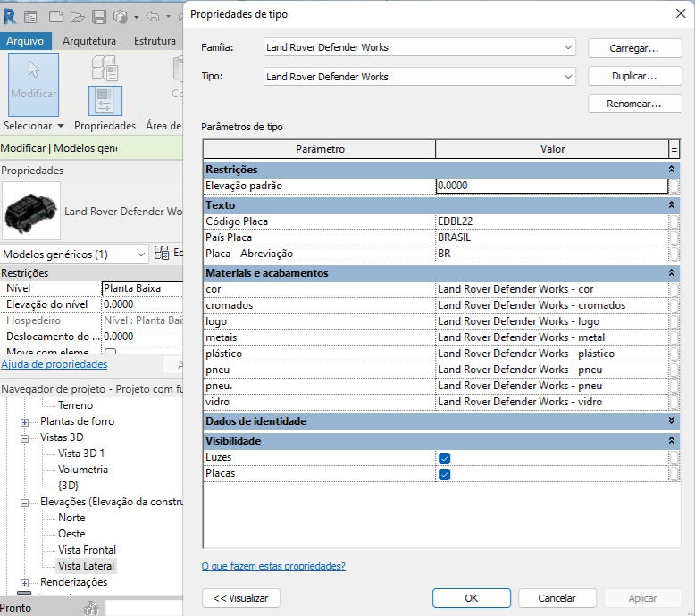Toggle the Luzes visibility checkbox
Image resolution: width=695 pixels, height=616 pixels.
pos(444,458)
